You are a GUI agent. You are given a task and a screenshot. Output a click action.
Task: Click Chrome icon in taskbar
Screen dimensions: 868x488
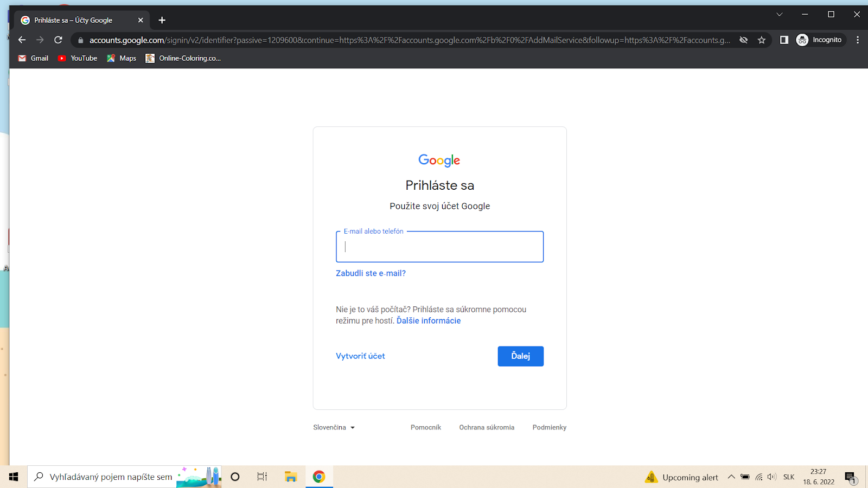(319, 477)
